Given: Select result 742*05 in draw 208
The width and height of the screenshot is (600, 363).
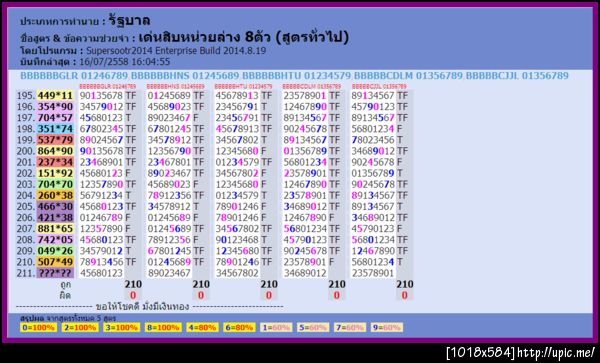Looking at the screenshot, I should click(x=55, y=240).
